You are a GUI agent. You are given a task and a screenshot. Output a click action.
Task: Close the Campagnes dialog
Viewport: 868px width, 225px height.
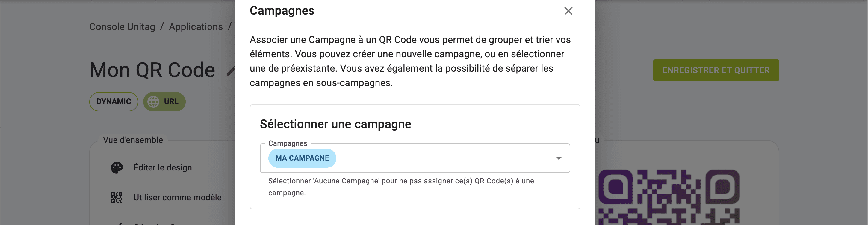(568, 11)
